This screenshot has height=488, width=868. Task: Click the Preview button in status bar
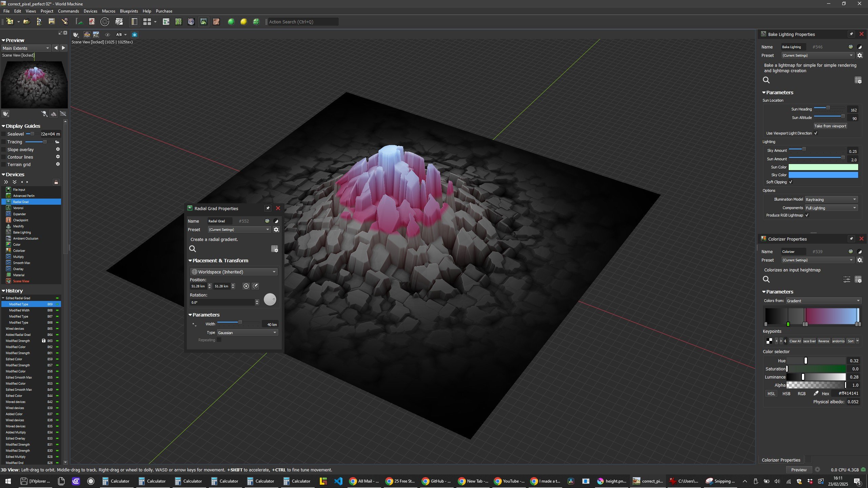point(798,470)
